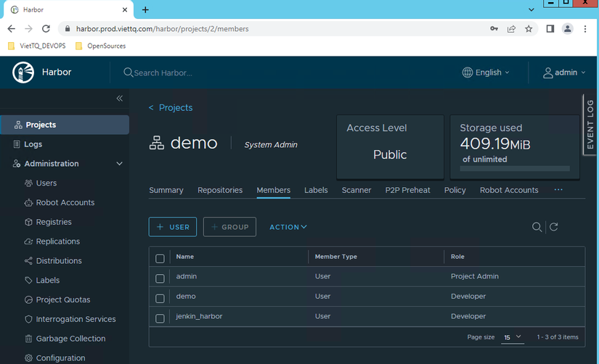Open Robot Accounts in the sidebar
Image resolution: width=599 pixels, height=364 pixels.
[65, 202]
